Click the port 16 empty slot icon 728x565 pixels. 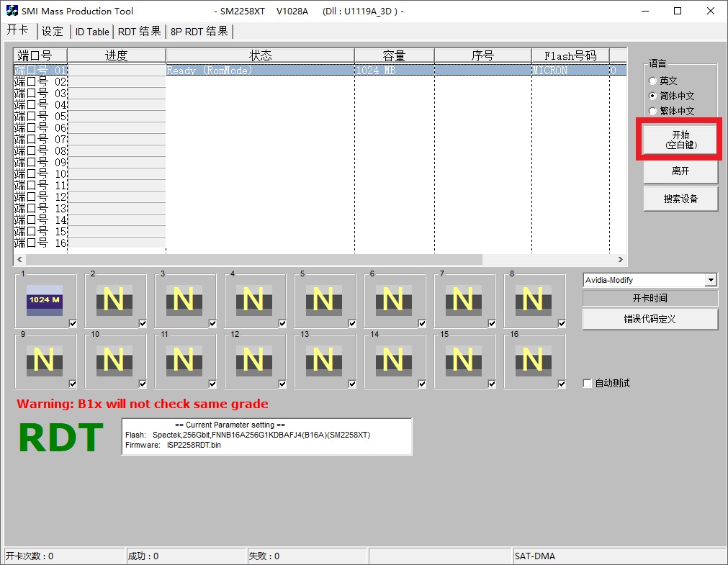tap(533, 360)
